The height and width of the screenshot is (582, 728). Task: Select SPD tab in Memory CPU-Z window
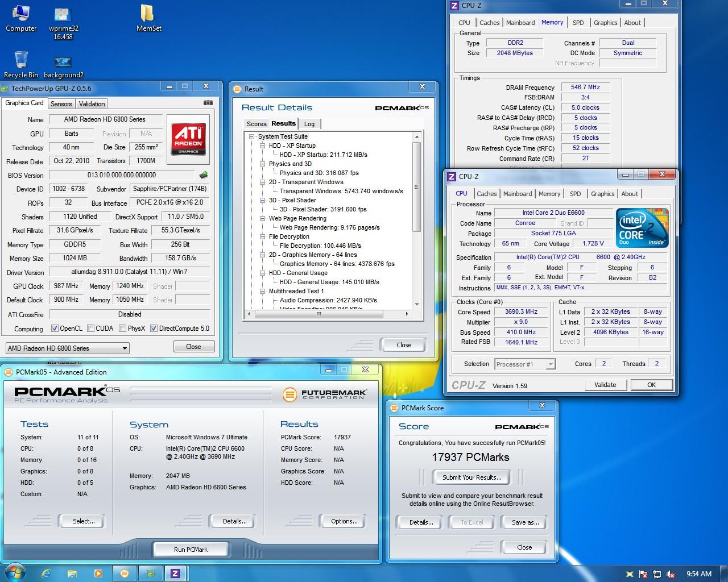(578, 23)
